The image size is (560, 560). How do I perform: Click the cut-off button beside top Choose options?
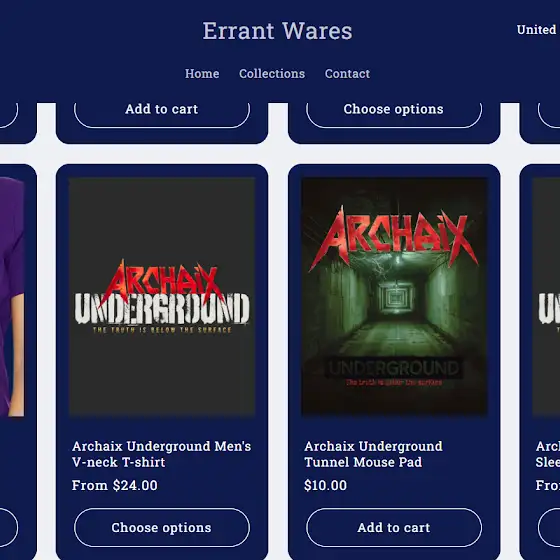click(x=549, y=115)
